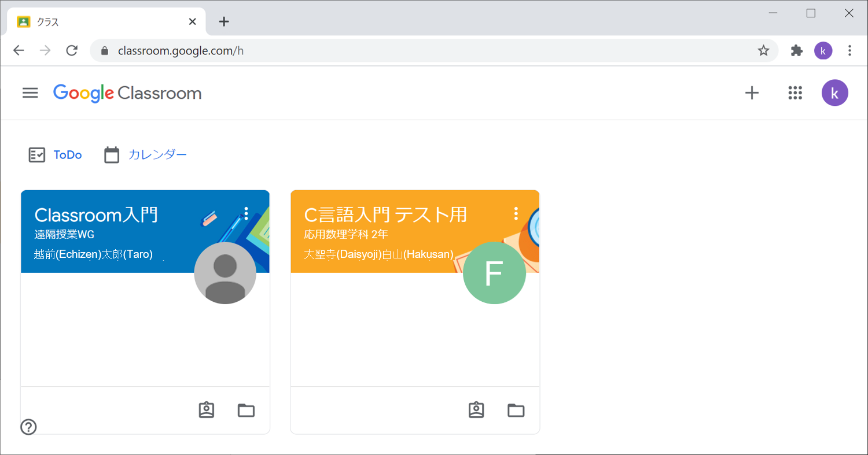
Task: Open the ToDo list
Action: click(68, 155)
